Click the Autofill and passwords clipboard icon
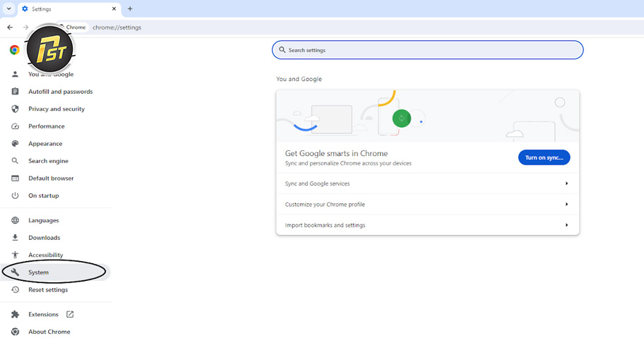 [x=16, y=92]
